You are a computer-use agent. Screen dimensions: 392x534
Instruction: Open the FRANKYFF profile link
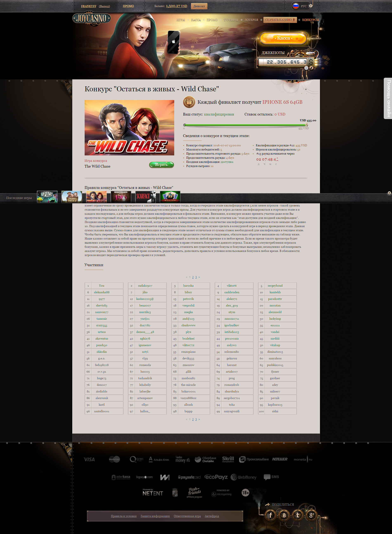89,6
